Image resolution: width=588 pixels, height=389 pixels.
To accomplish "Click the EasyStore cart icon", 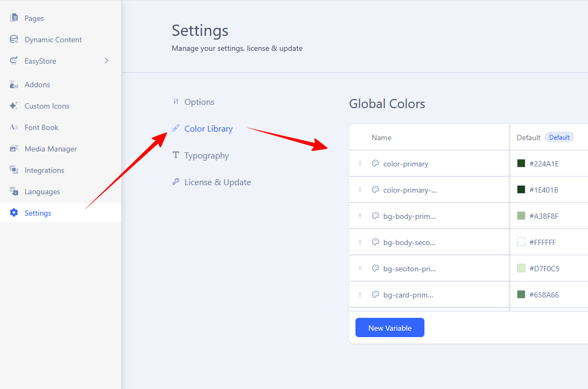I will pyautogui.click(x=14, y=61).
